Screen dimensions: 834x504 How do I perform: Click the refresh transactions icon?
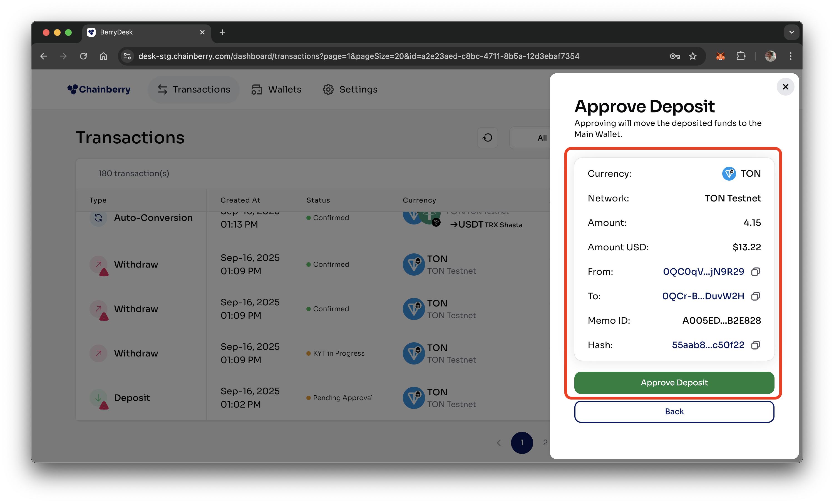point(487,138)
